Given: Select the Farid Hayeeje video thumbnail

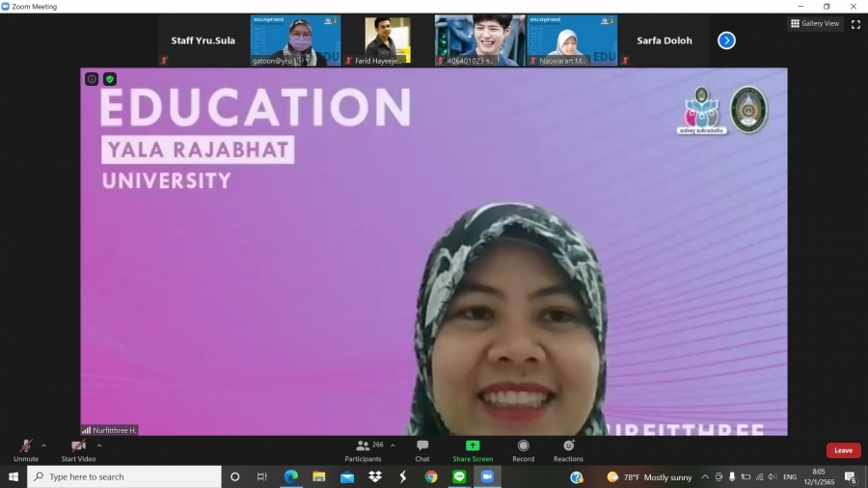Looking at the screenshot, I should [x=388, y=41].
